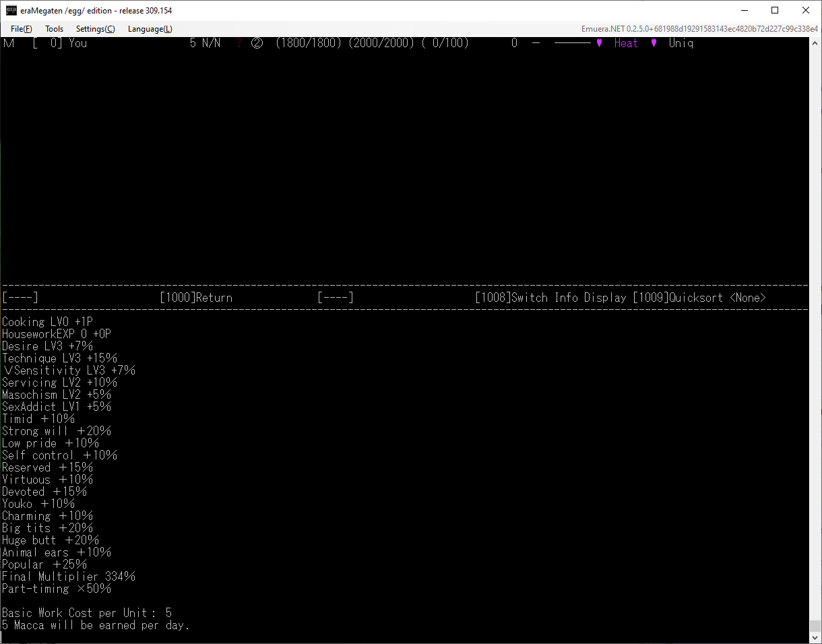Screen dimensions: 822x644
Task: Click the 'Huge butt +20%' line
Action: [x=51, y=540]
